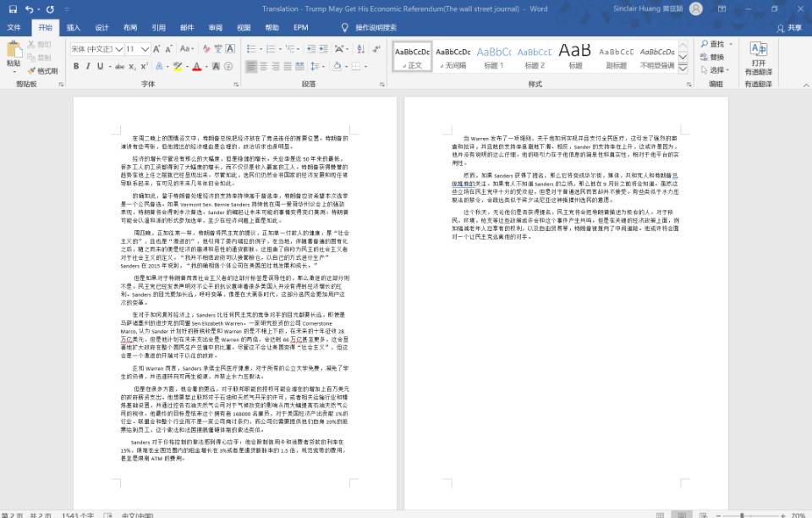This screenshot has height=518, width=812.
Task: Open the Line Spacing dropdown
Action: click(x=316, y=66)
